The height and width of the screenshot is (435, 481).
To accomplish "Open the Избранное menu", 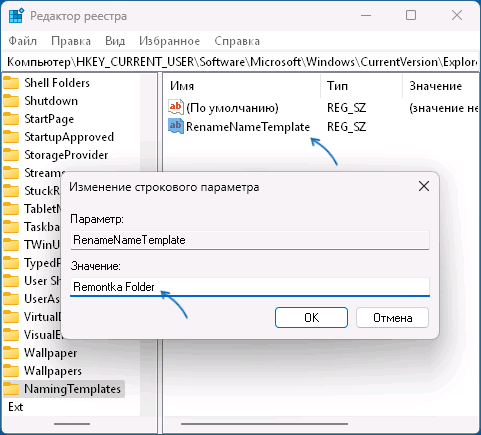I will pyautogui.click(x=169, y=41).
